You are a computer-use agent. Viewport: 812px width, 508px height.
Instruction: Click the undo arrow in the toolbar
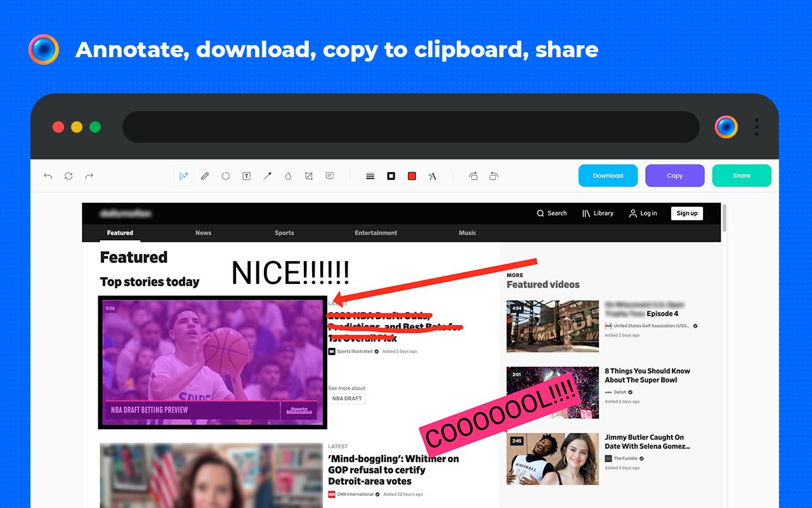48,176
